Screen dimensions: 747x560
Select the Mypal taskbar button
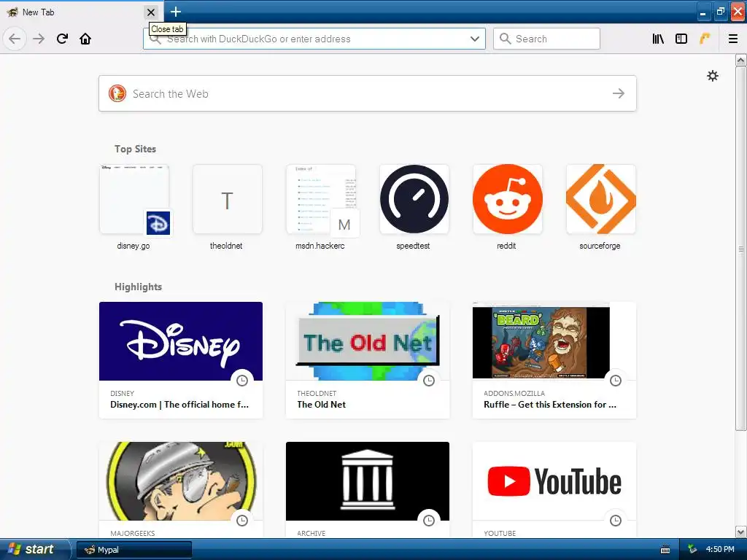click(x=134, y=550)
